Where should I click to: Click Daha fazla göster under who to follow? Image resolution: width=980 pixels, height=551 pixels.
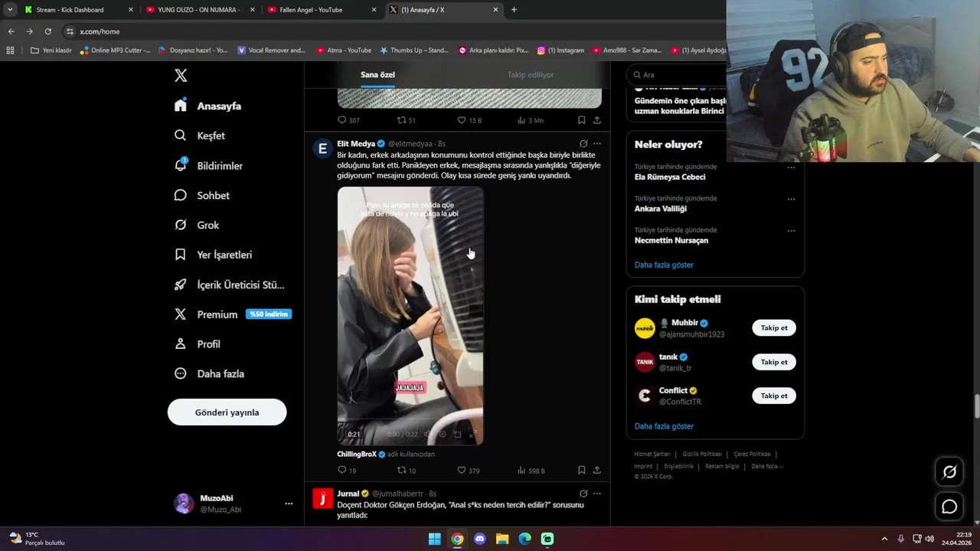click(x=664, y=426)
